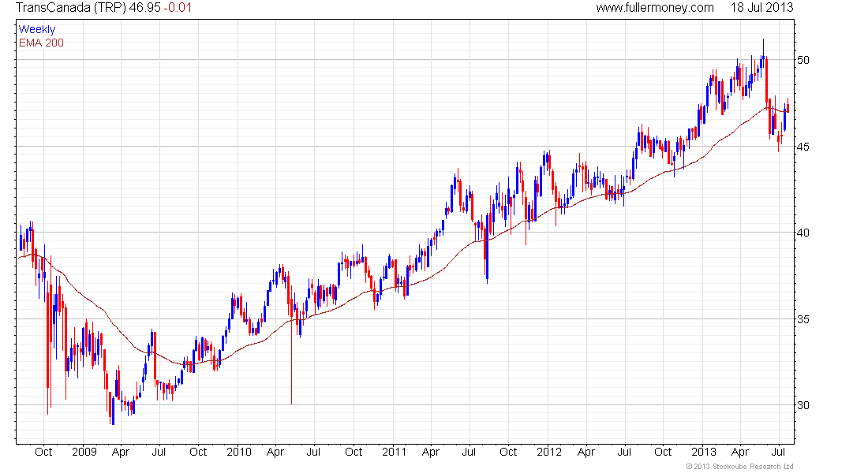The width and height of the screenshot is (868, 473).
Task: Click the Stockcube Research Ltd copyright text
Action: pos(739,467)
